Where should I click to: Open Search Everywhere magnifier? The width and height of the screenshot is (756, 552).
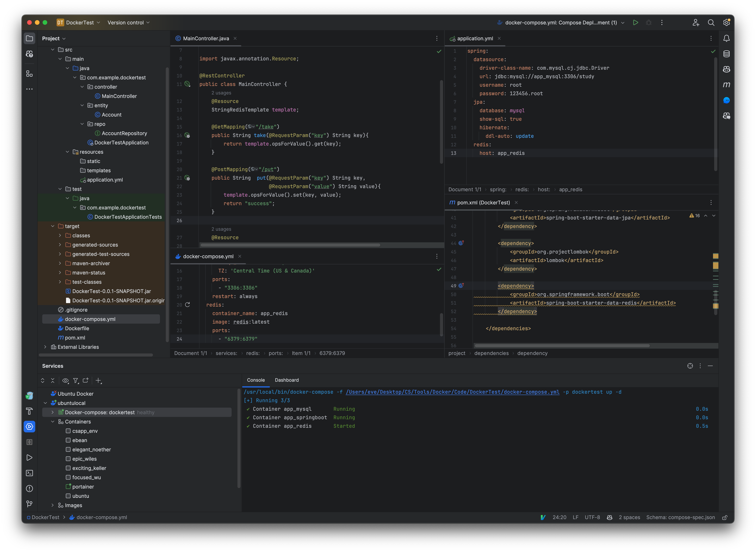[711, 22]
